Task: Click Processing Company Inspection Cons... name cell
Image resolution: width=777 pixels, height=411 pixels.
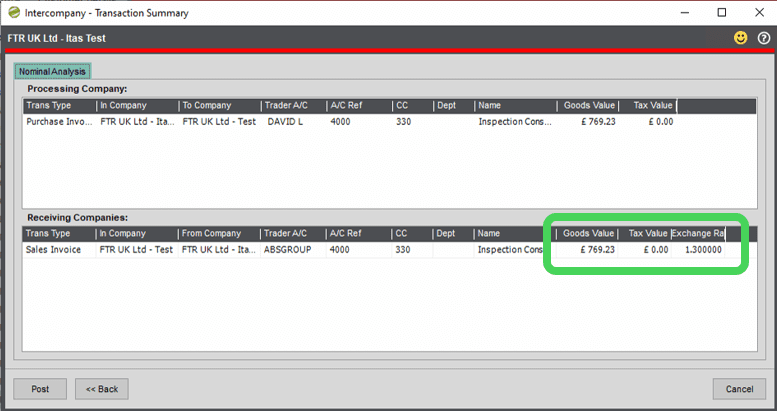Action: click(515, 121)
